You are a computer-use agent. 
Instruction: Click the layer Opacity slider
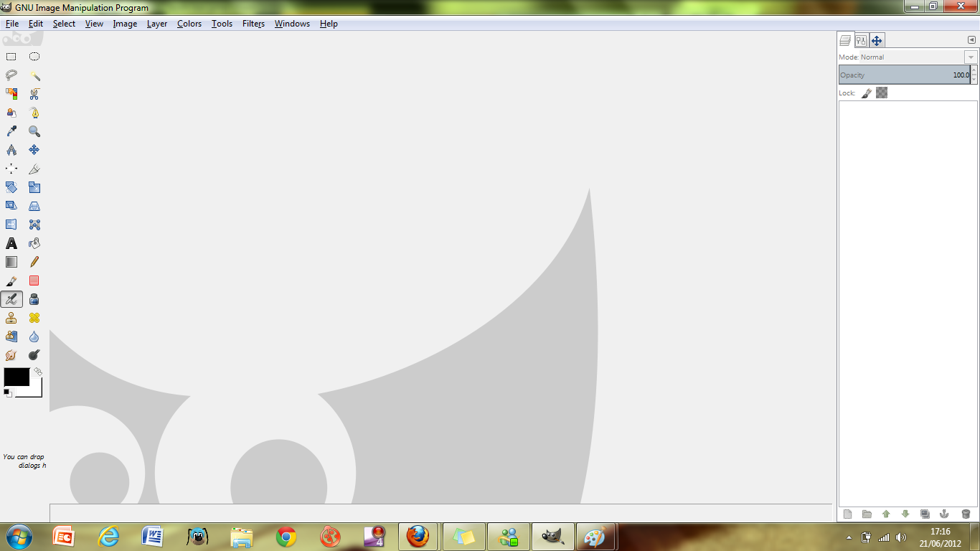click(x=904, y=75)
